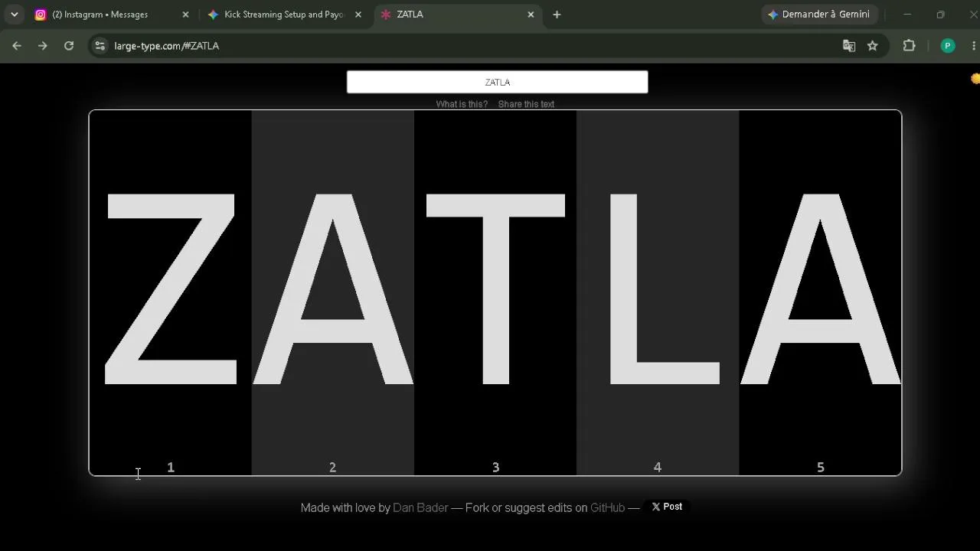Click the X Post button
The height and width of the screenshot is (551, 980).
(x=667, y=507)
